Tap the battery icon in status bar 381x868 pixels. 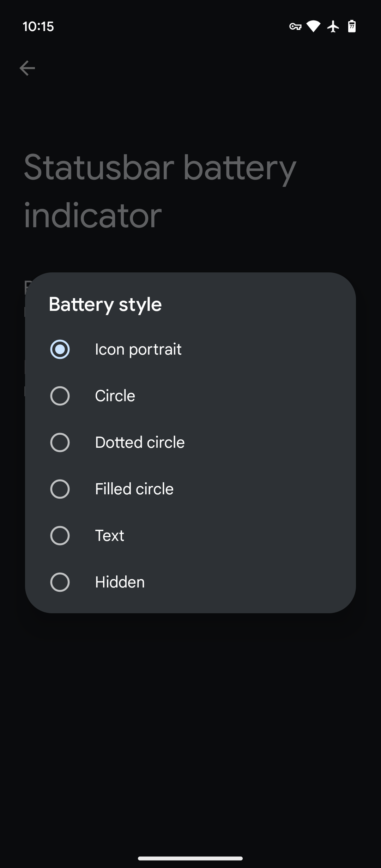tap(352, 26)
